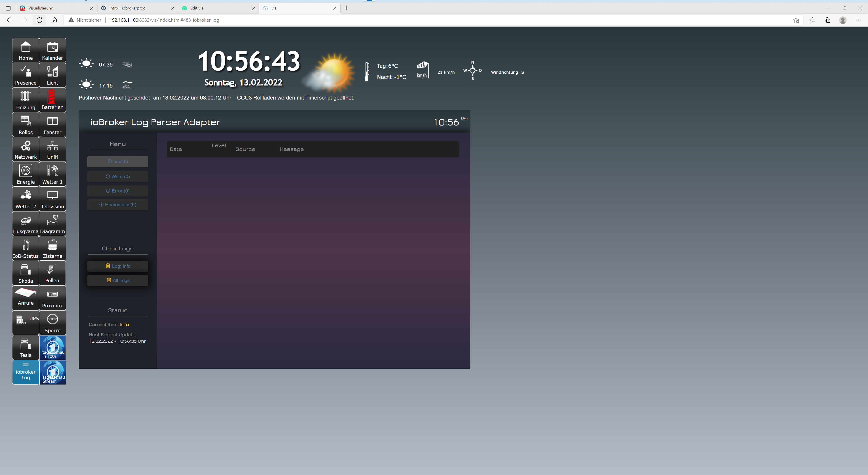Open browser settings three-dots menu
Image resolution: width=868 pixels, height=475 pixels.
(858, 20)
